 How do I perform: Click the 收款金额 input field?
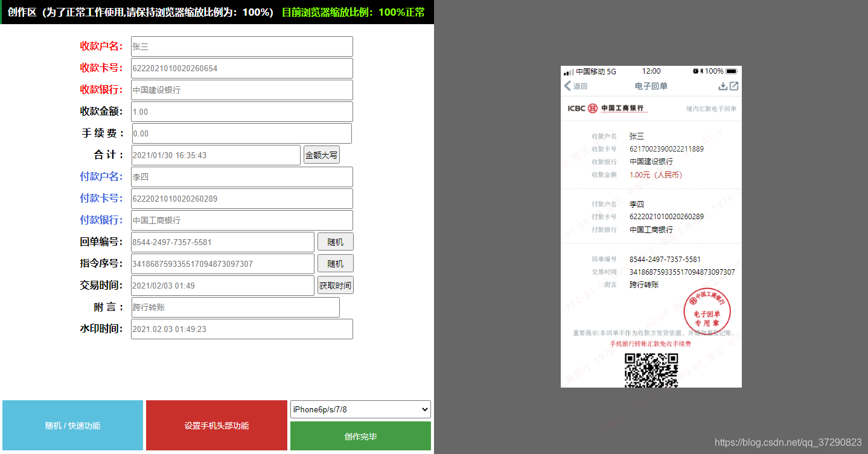tap(241, 112)
